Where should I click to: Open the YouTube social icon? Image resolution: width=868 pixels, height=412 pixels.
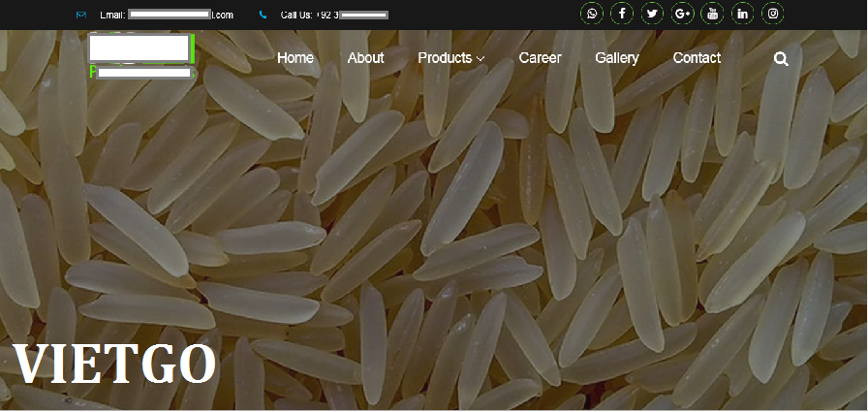(x=712, y=14)
